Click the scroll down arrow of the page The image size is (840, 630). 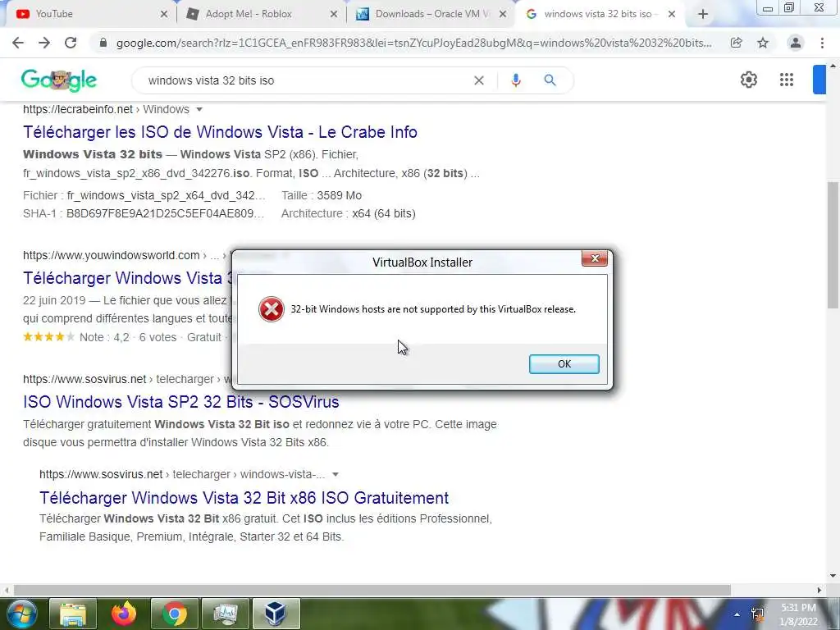point(833,576)
